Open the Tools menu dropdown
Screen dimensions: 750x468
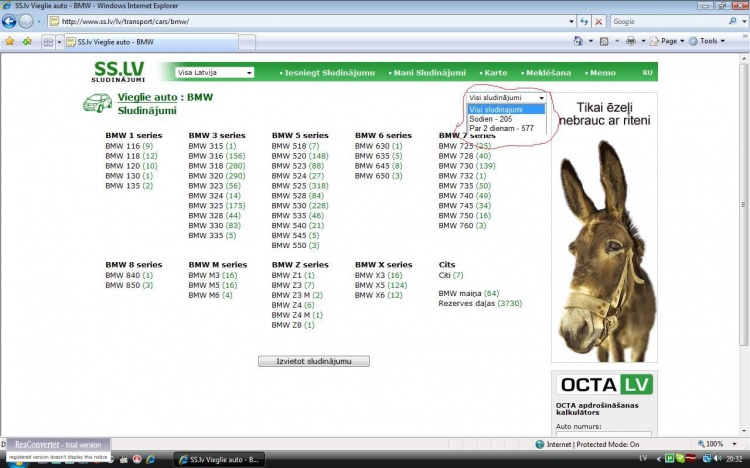pos(707,41)
